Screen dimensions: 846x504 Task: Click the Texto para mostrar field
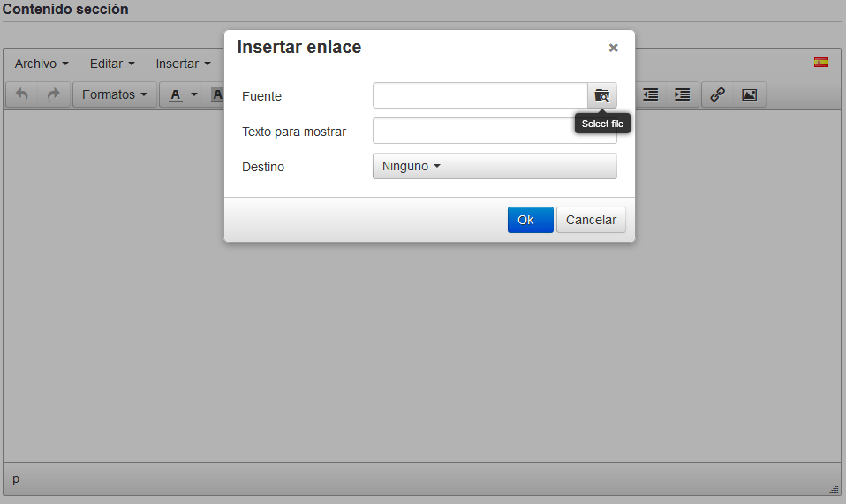pos(495,131)
